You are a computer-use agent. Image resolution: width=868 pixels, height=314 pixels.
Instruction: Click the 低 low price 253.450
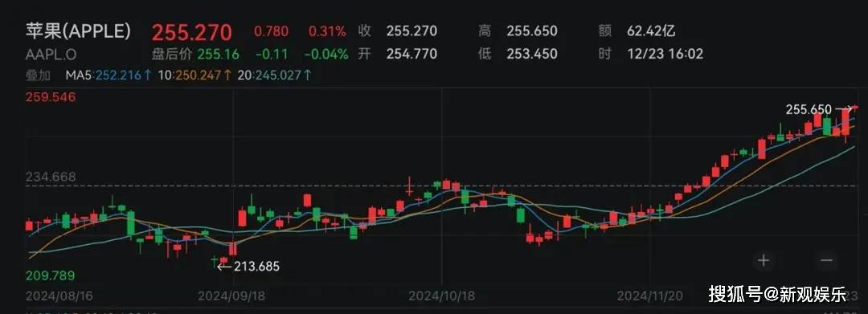coord(531,54)
